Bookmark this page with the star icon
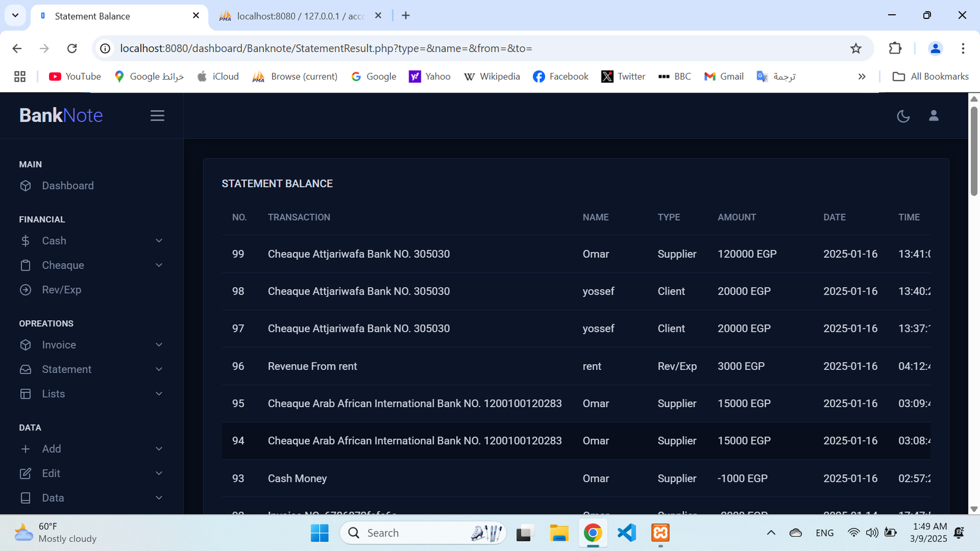The width and height of the screenshot is (980, 551). [x=856, y=48]
